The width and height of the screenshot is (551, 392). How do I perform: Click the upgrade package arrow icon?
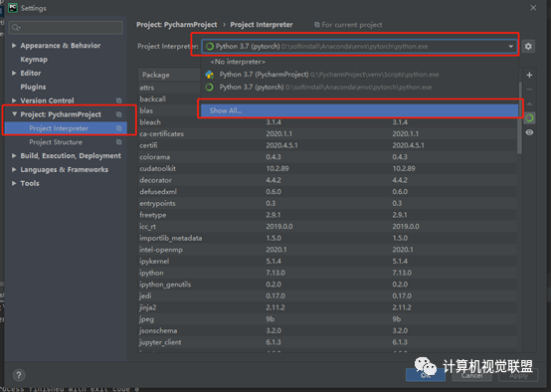529,103
